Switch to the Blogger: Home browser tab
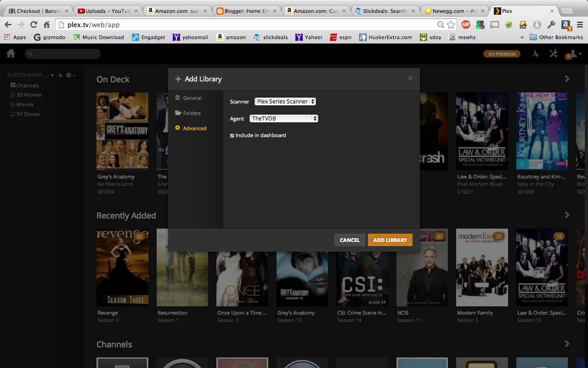This screenshot has height=368, width=588. click(246, 11)
